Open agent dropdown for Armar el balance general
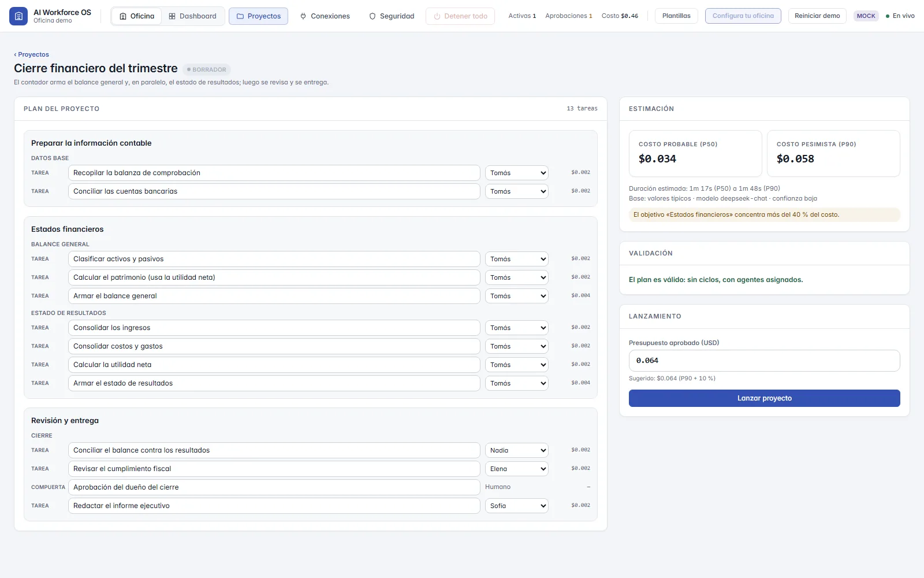924x578 pixels. point(516,296)
